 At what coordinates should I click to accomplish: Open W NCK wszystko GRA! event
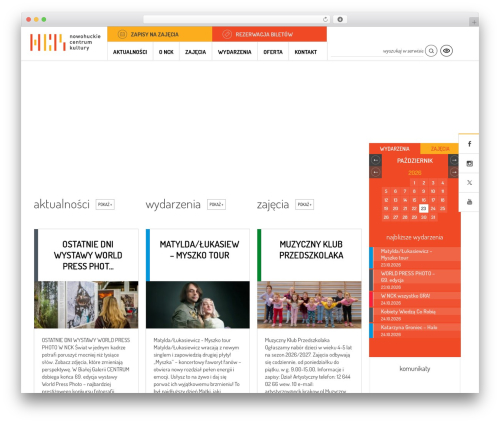tap(415, 299)
